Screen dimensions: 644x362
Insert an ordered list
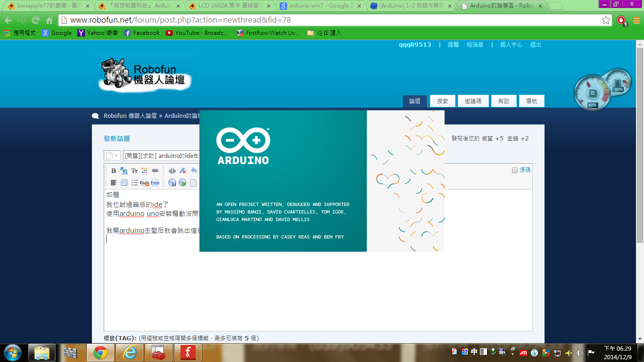click(x=134, y=182)
